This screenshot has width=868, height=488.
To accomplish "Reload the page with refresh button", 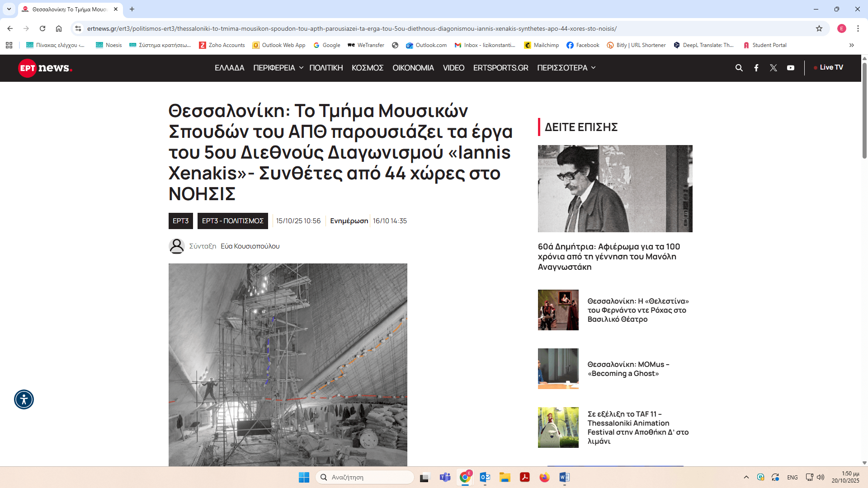I will 42,28.
